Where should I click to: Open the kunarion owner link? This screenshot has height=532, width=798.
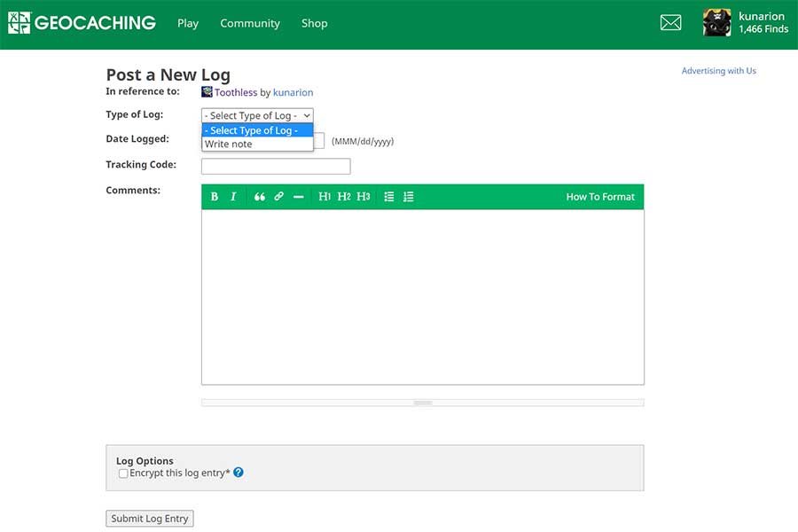293,92
